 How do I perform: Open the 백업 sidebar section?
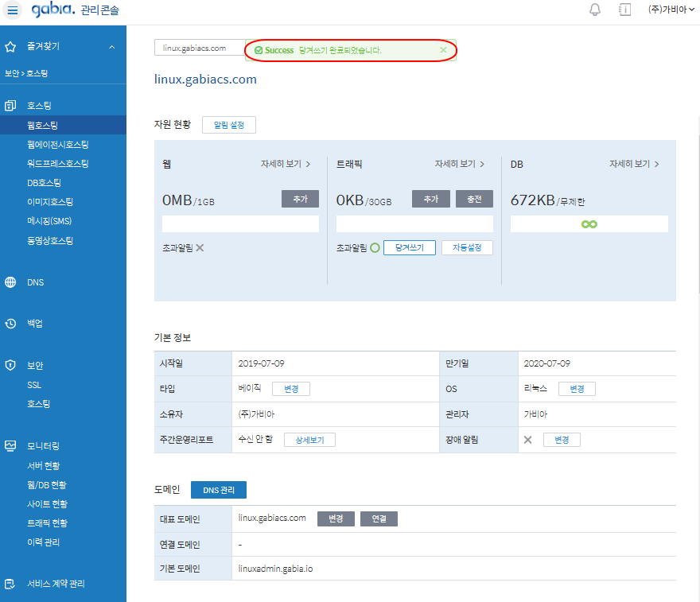pyautogui.click(x=35, y=323)
